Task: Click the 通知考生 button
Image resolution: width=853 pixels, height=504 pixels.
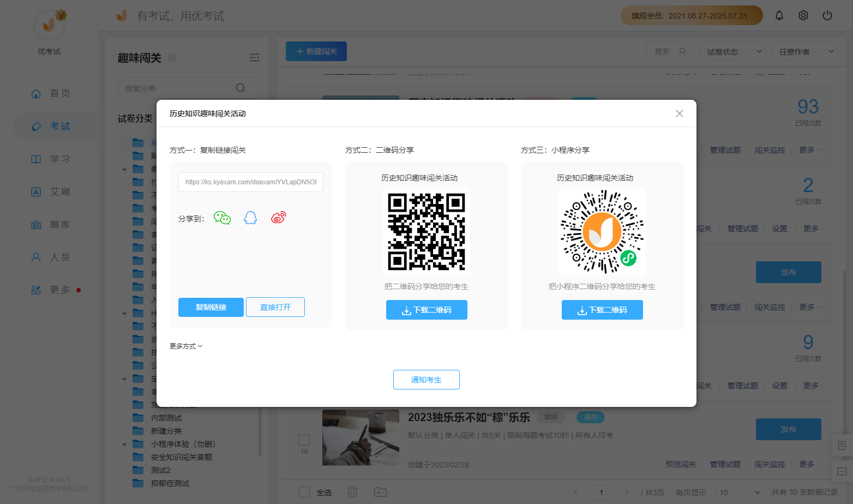Action: pyautogui.click(x=426, y=380)
